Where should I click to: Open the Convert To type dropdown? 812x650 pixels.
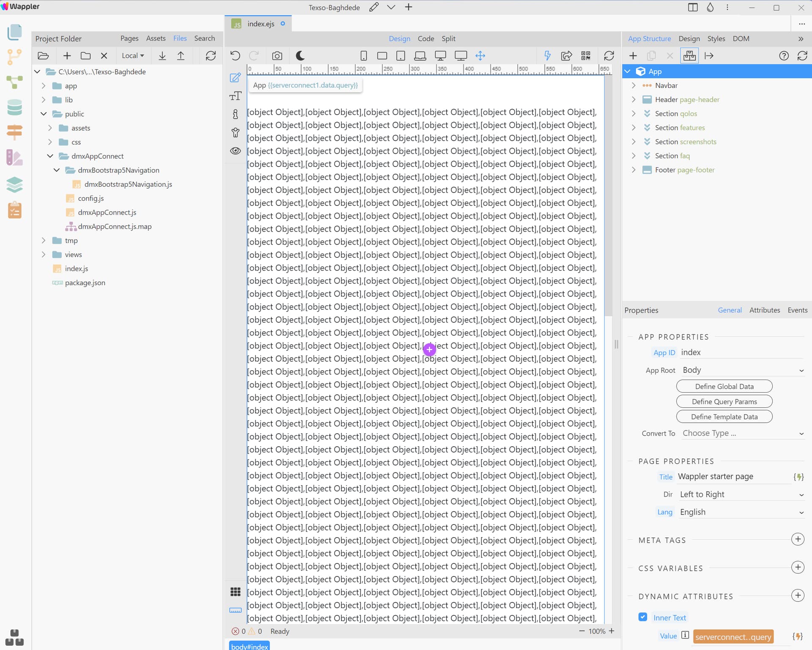click(x=743, y=433)
